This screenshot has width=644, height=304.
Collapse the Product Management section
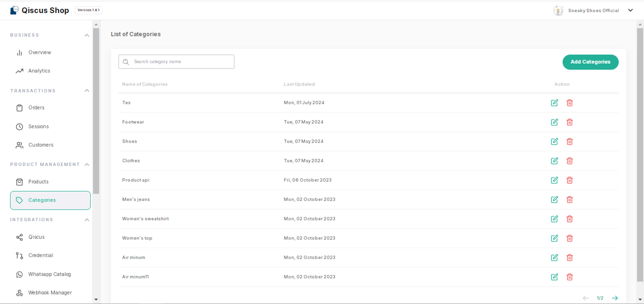click(x=87, y=164)
